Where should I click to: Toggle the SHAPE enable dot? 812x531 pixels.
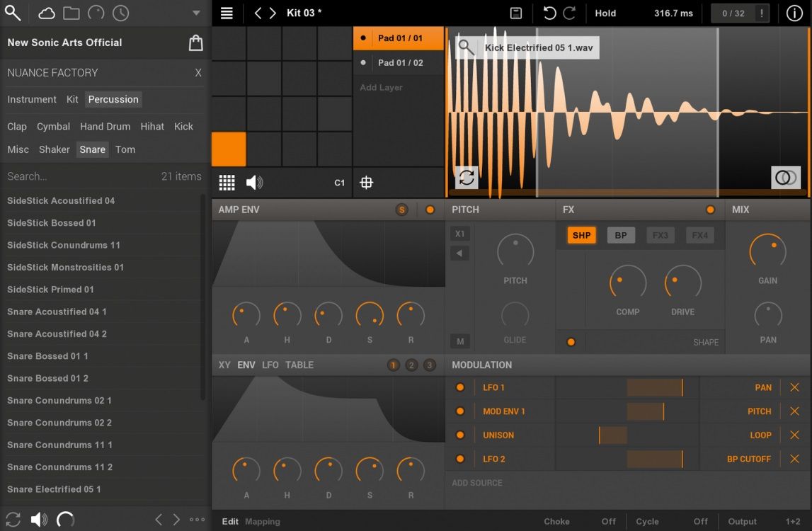coord(571,342)
